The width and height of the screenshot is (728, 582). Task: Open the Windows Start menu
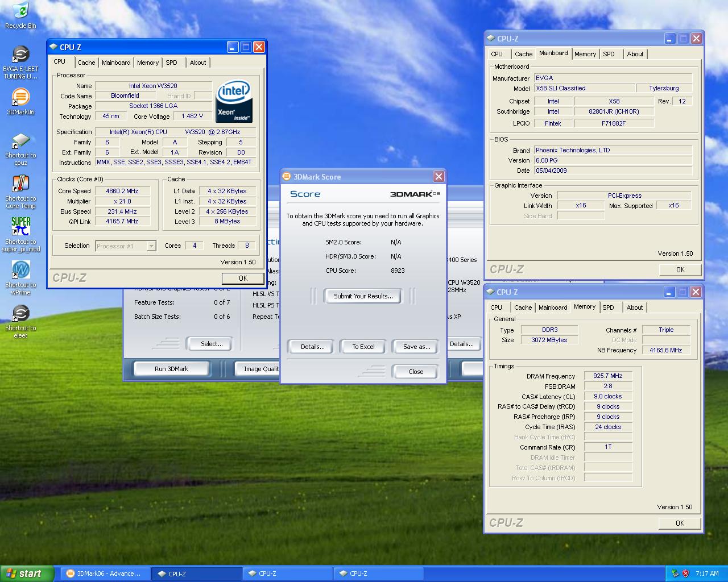pos(27,573)
